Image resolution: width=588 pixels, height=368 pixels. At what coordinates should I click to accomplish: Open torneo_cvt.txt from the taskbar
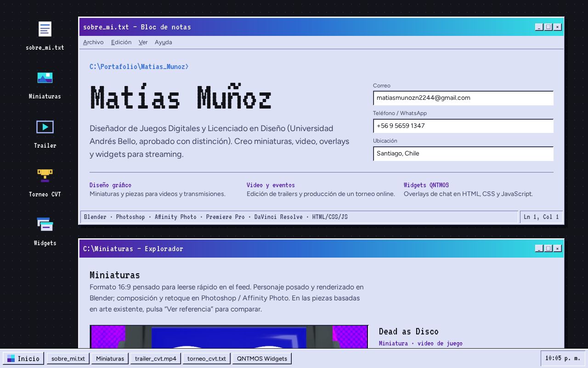[207, 358]
